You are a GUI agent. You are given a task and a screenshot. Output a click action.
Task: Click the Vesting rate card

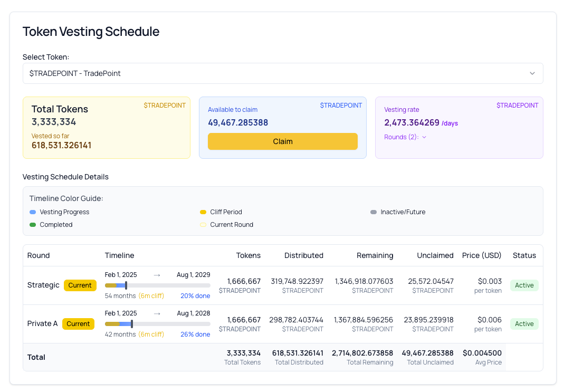tap(459, 128)
